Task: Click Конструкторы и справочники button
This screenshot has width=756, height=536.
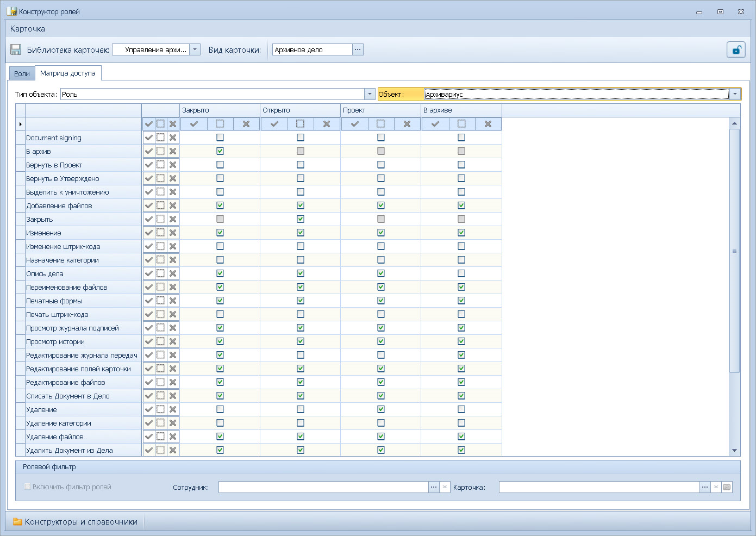Action: 75,522
